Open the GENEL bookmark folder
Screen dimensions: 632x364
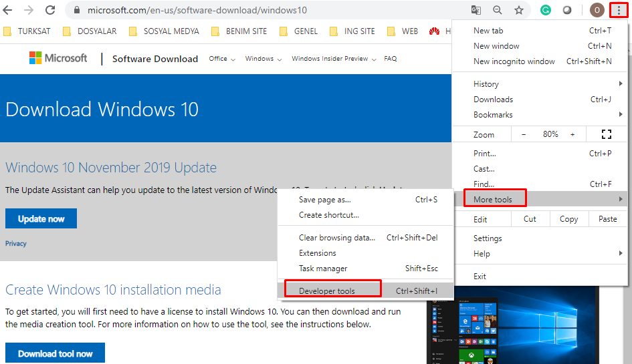point(298,31)
